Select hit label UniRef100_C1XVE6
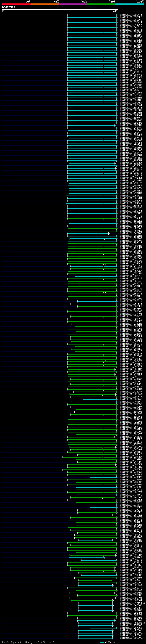This screenshot has height=644, width=146. coord(131,573)
